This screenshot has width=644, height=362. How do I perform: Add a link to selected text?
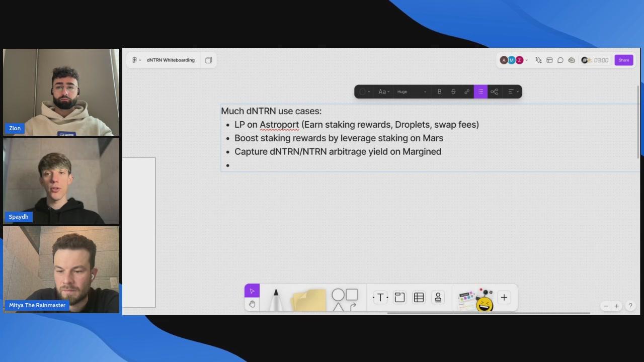[467, 92]
